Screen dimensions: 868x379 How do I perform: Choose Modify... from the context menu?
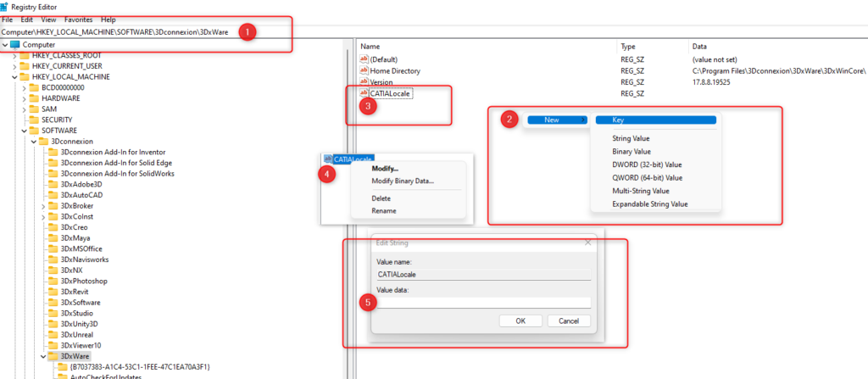pos(385,169)
